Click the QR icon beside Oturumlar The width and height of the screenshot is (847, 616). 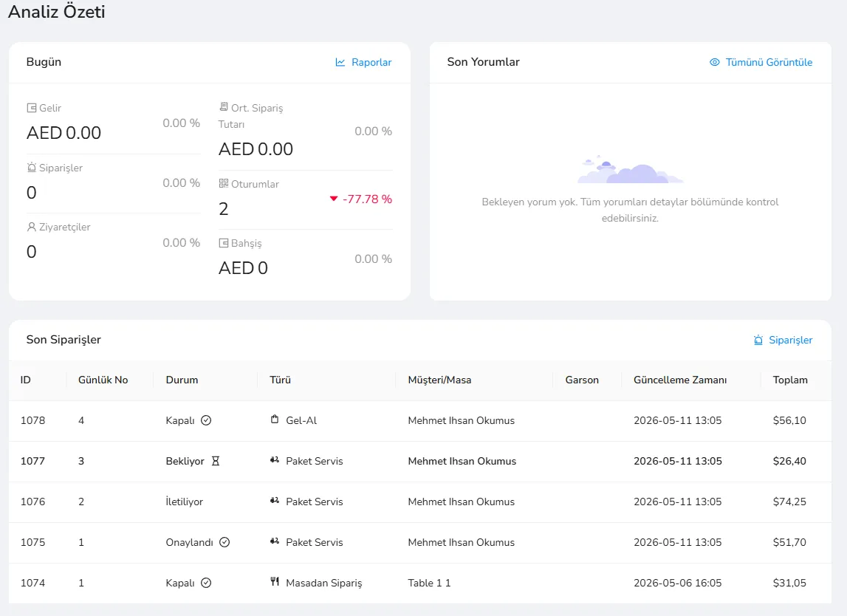tap(223, 184)
